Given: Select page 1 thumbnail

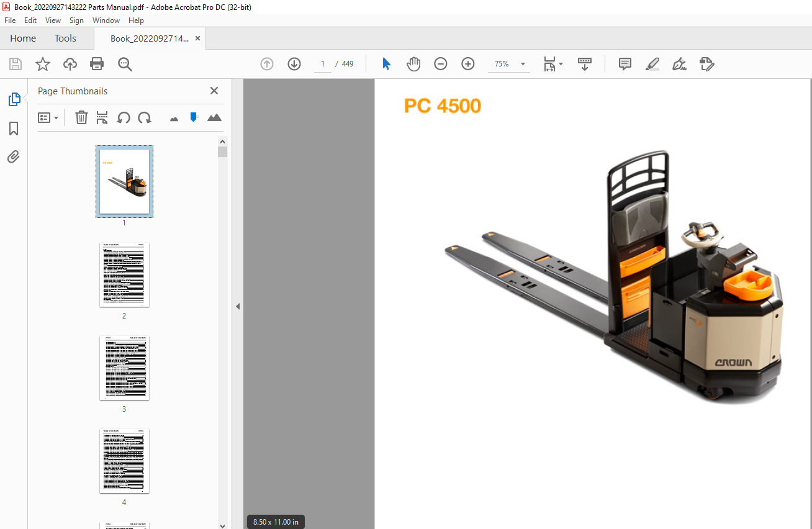Looking at the screenshot, I should point(124,181).
